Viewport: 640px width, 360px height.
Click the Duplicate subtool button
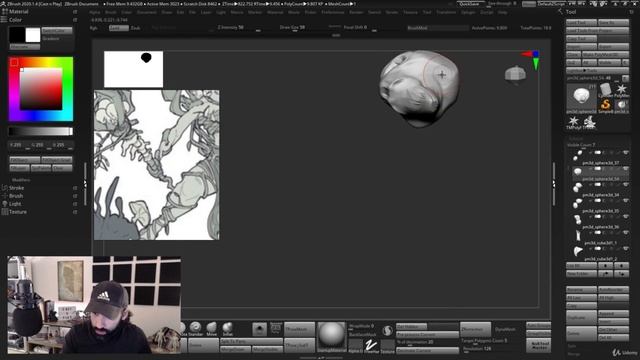(x=581, y=317)
